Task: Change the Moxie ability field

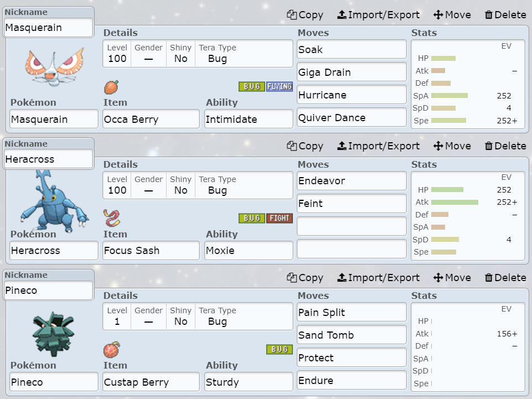Action: [x=249, y=250]
